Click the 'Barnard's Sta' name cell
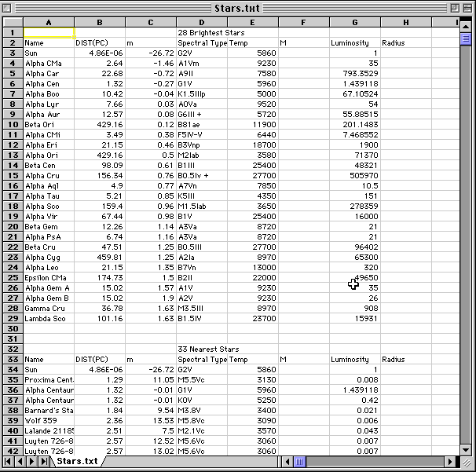Image resolution: width=476 pixels, height=472 pixels. pos(49,411)
